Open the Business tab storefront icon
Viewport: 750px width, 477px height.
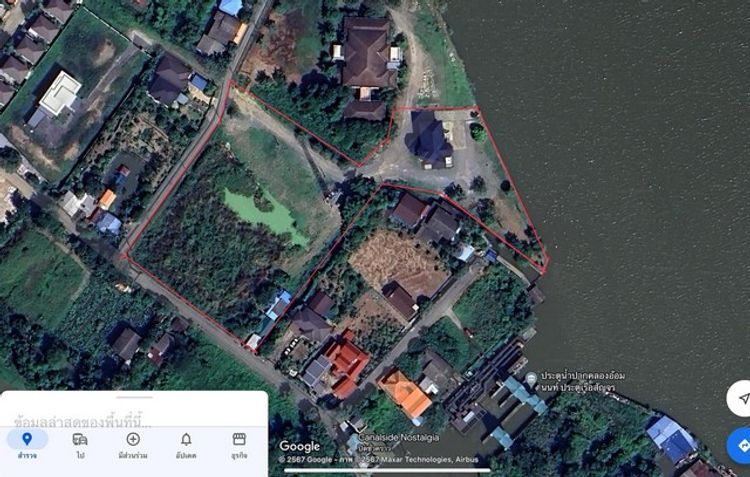(x=239, y=444)
